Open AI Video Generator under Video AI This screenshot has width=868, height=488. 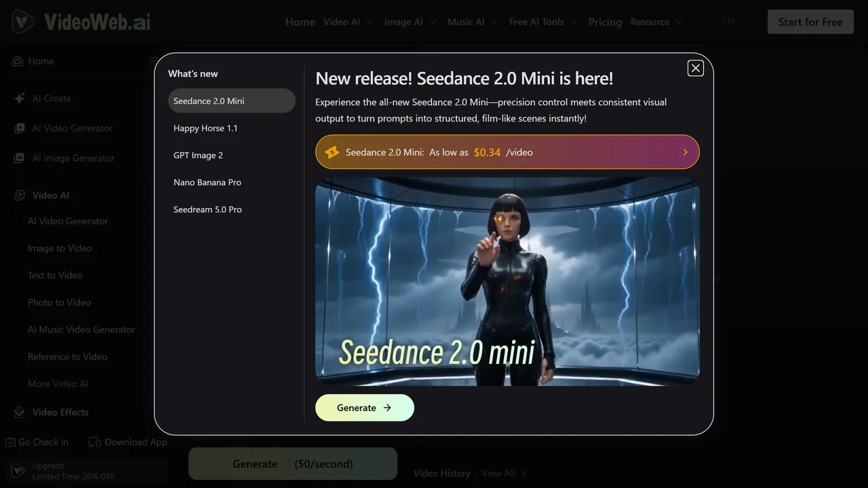click(x=68, y=221)
